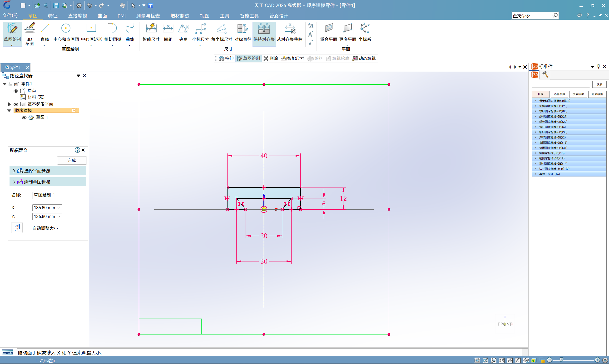Click the 完成 button
The image size is (609, 364).
[71, 160]
